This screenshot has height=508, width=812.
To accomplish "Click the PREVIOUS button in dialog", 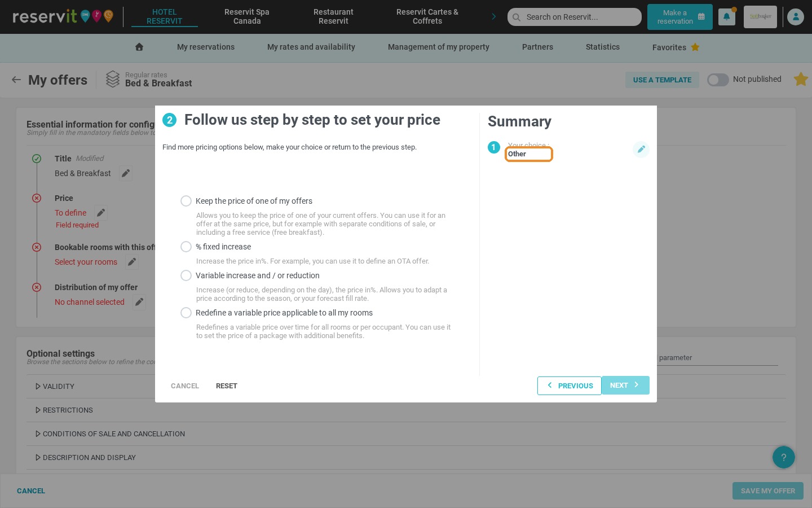I will (570, 386).
